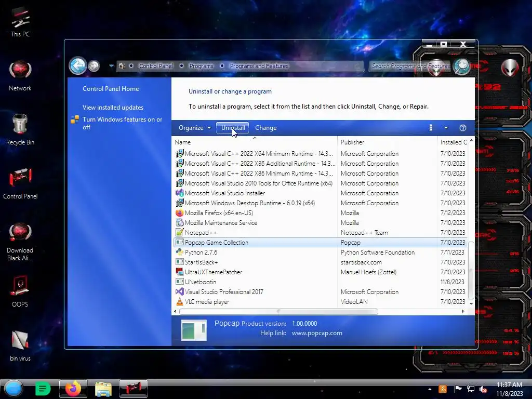
Task: Click the Forward navigation arrow
Action: 94,66
